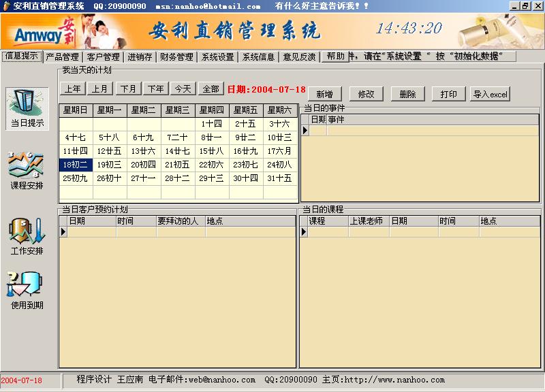Open the 当日提示 sidebar icon
This screenshot has height=392, width=545.
click(x=27, y=109)
